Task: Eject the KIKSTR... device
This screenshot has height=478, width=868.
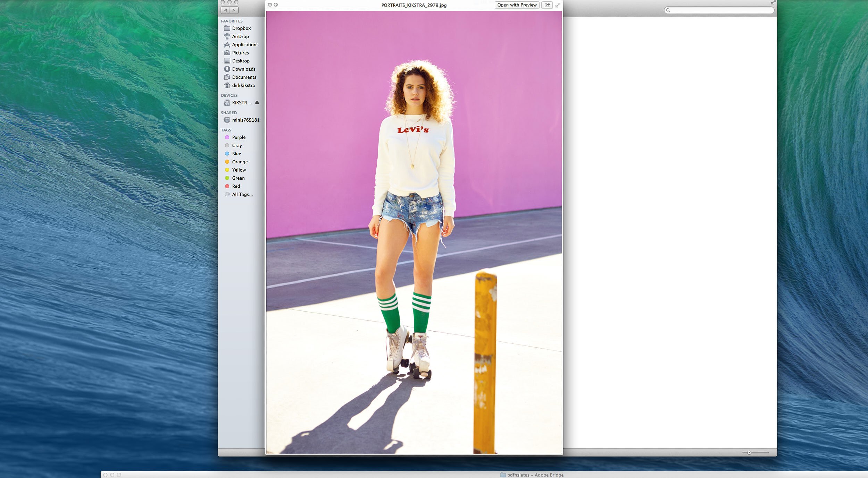Action: tap(257, 103)
